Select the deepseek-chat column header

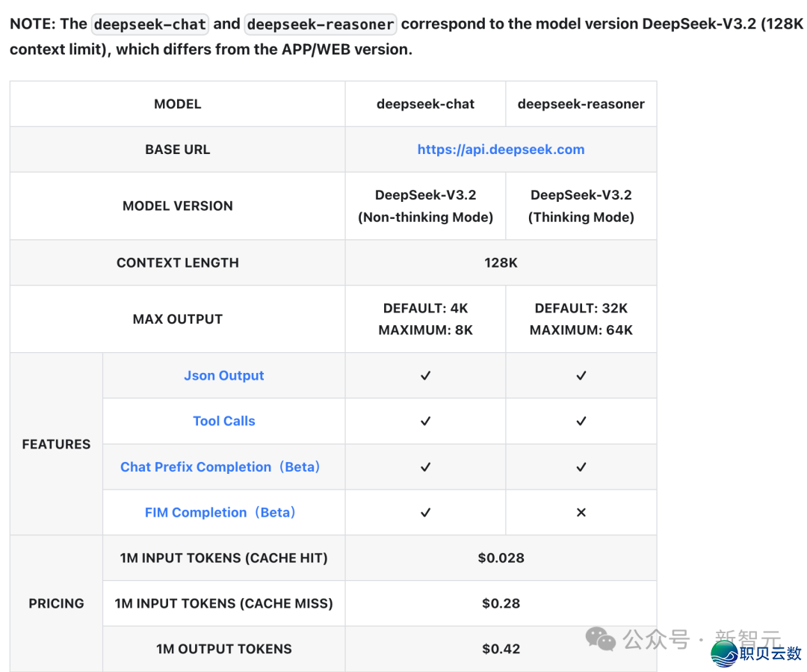(x=425, y=104)
